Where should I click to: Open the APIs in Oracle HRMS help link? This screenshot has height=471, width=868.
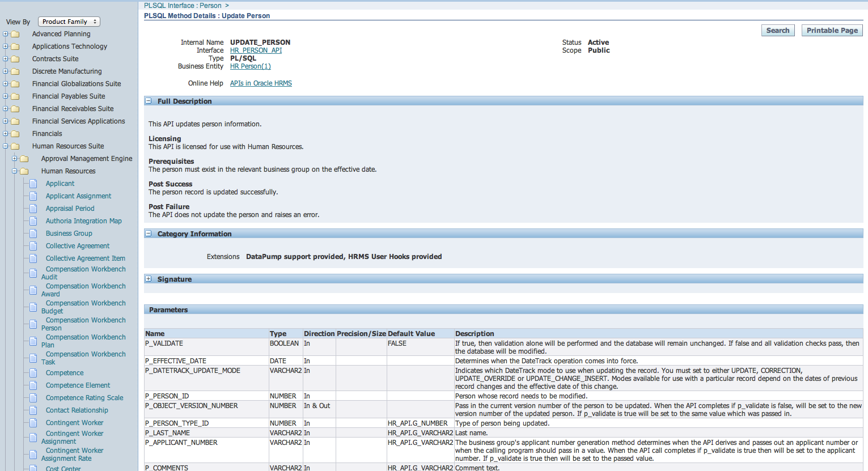[261, 83]
